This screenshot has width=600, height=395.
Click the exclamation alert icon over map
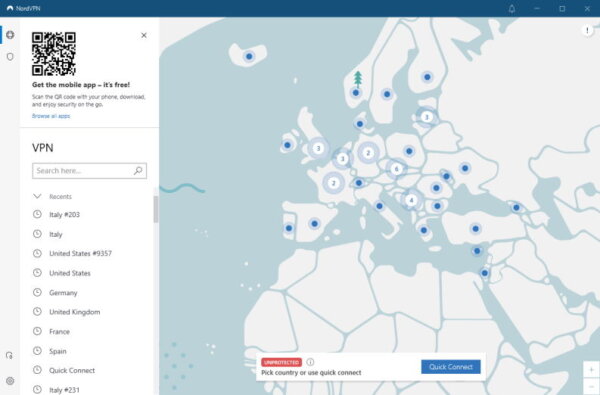coord(587,30)
